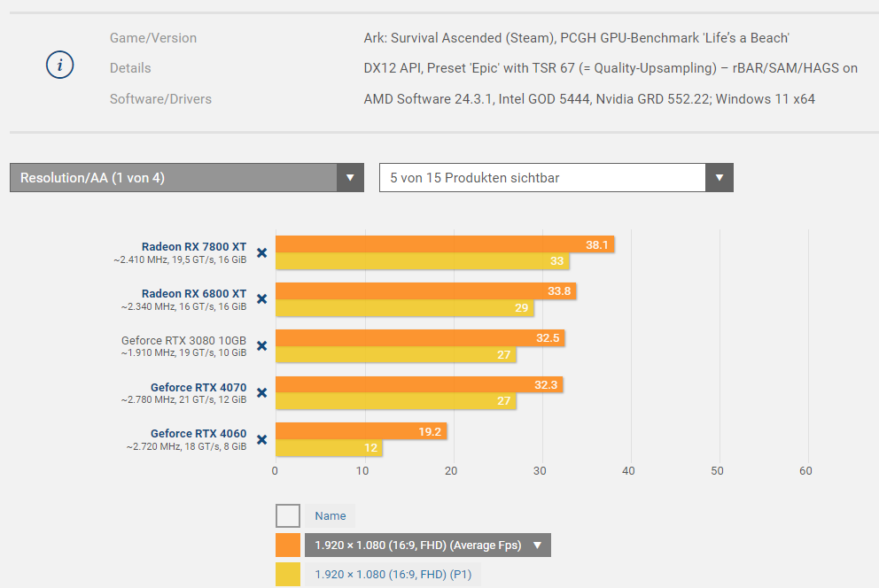The width and height of the screenshot is (879, 588).
Task: Remove Geforce RTX 4070 with X
Action: [261, 392]
